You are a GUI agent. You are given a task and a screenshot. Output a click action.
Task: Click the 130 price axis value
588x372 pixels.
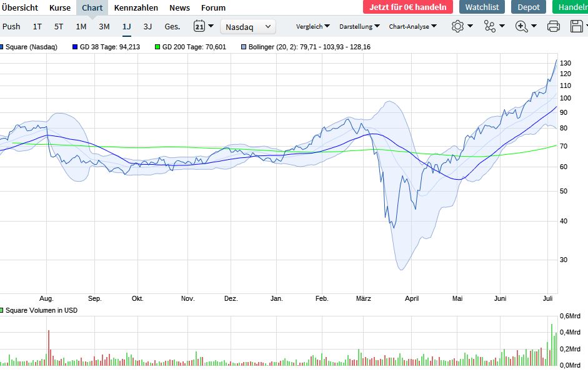coord(566,63)
